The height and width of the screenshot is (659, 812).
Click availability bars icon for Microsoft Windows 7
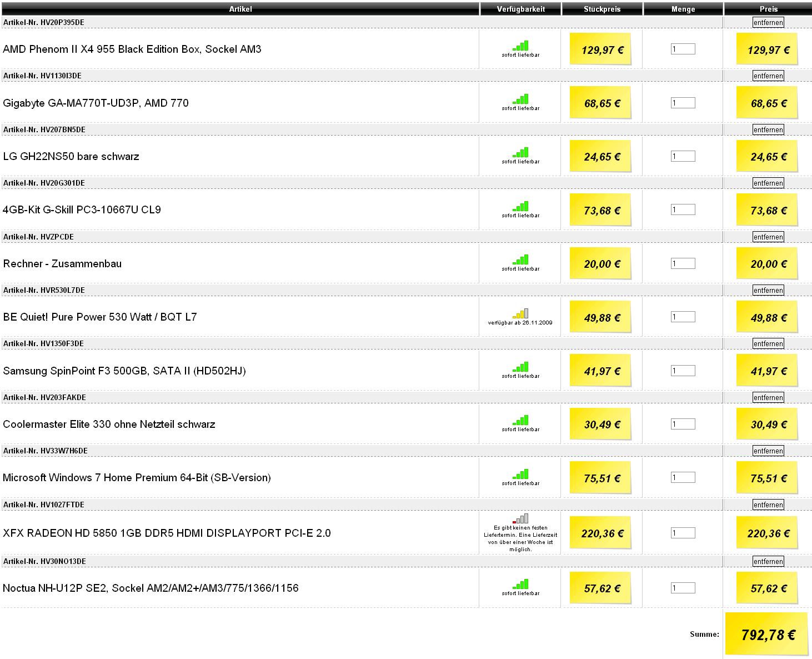tap(521, 474)
